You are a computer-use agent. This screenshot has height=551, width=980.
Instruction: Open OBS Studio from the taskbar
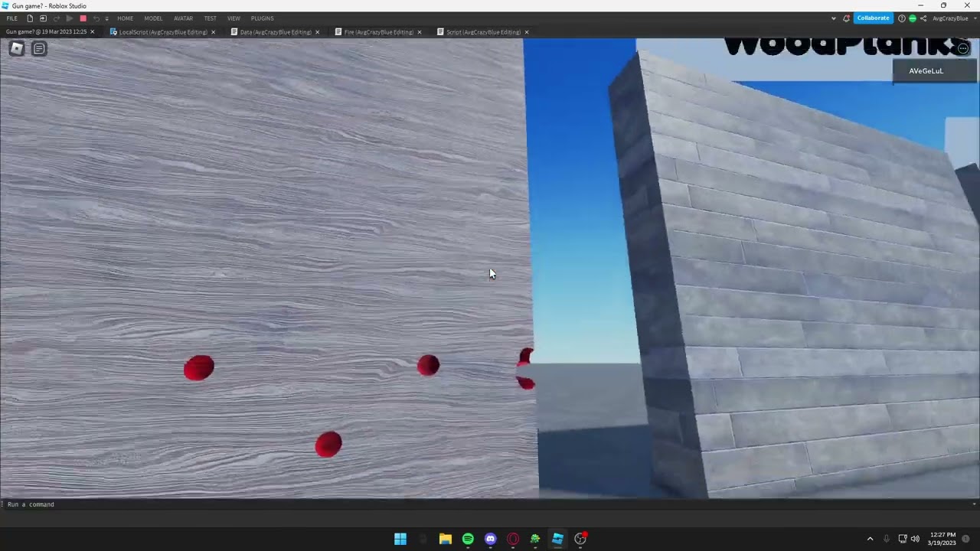pyautogui.click(x=580, y=539)
